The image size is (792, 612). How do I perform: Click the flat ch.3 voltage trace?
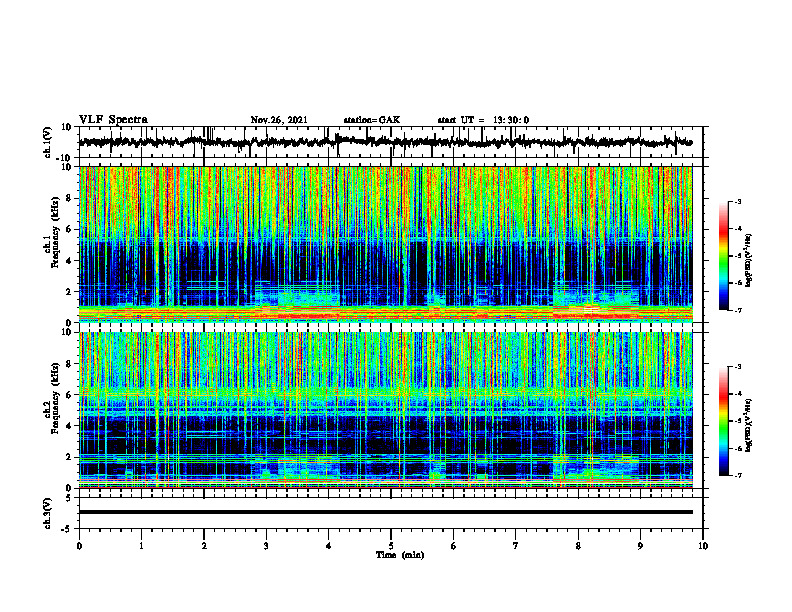tap(385, 512)
